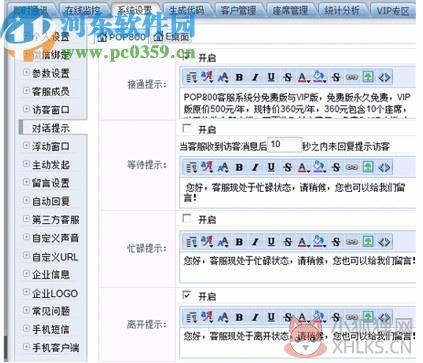Expand the 浮动窗口 sidebar node
Screen dimensions: 423x363
(26, 145)
